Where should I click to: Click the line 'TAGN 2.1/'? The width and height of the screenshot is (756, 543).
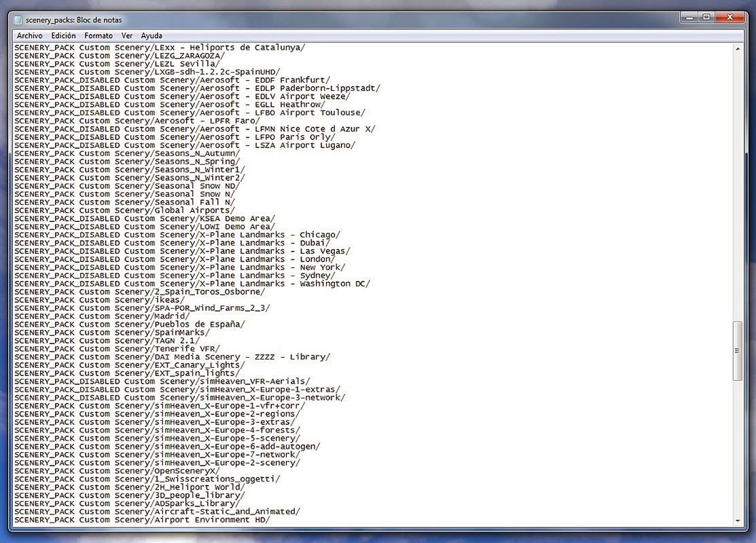(x=107, y=341)
